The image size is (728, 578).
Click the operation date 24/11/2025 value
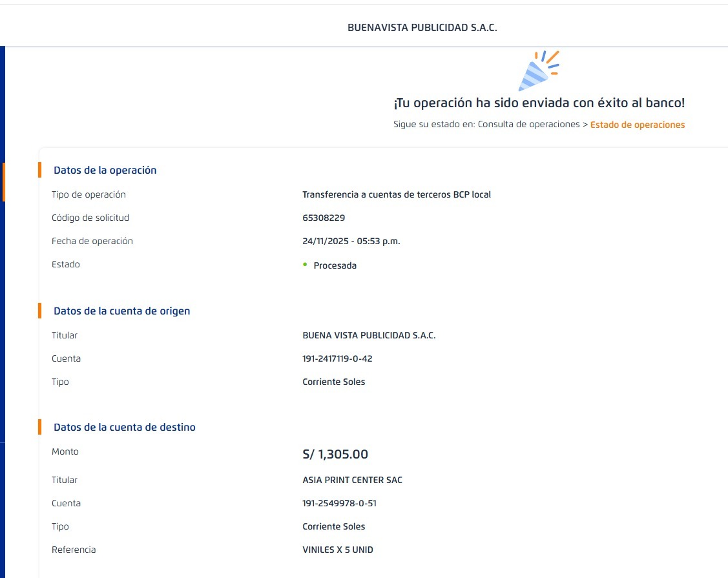point(351,242)
